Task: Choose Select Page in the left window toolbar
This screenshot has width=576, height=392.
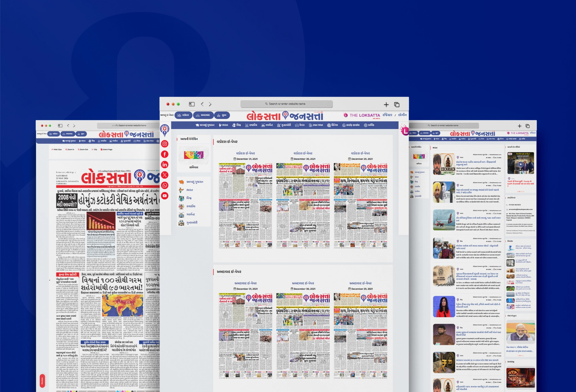Action: tap(107, 149)
